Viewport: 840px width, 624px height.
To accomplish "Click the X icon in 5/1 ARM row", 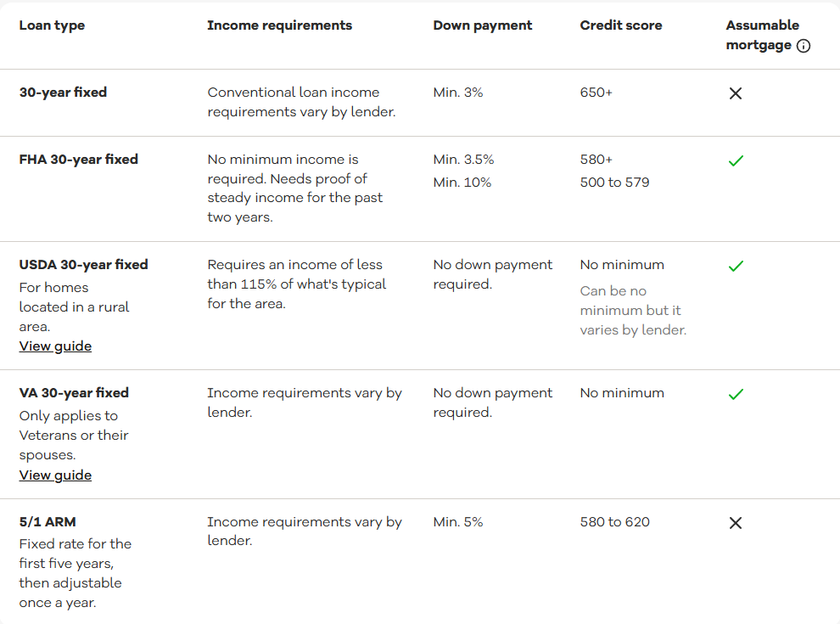I will [x=736, y=523].
